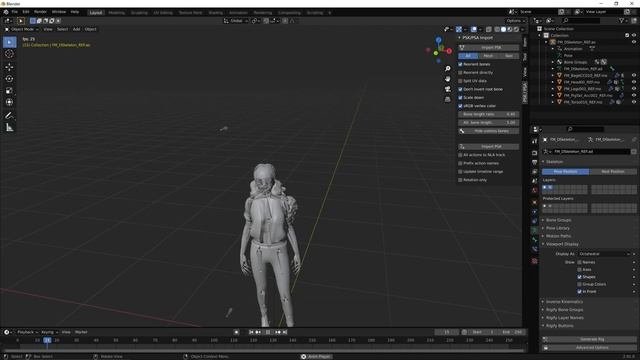The image size is (640, 360).
Task: Select the Measure tool
Action: click(x=9, y=128)
